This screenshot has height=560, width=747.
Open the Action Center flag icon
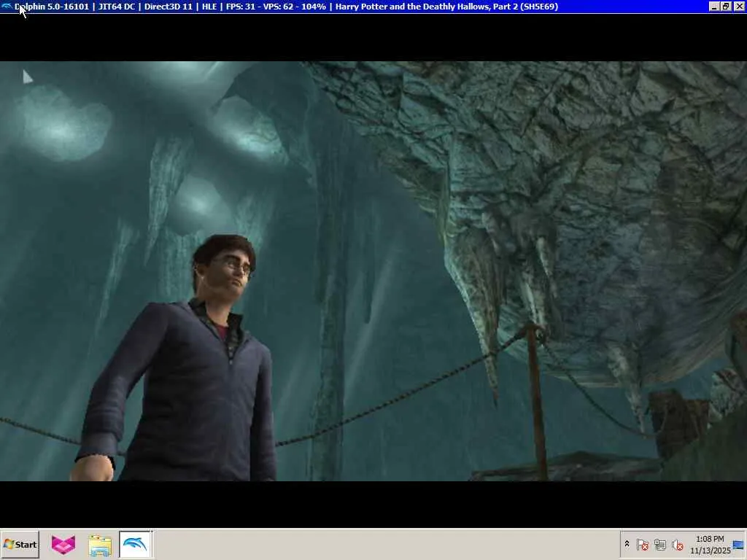(642, 544)
